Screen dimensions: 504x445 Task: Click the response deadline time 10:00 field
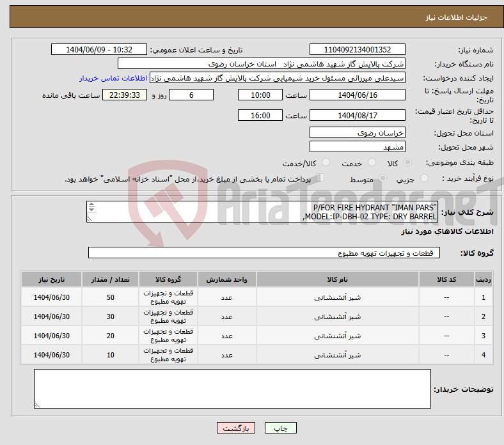(x=260, y=95)
